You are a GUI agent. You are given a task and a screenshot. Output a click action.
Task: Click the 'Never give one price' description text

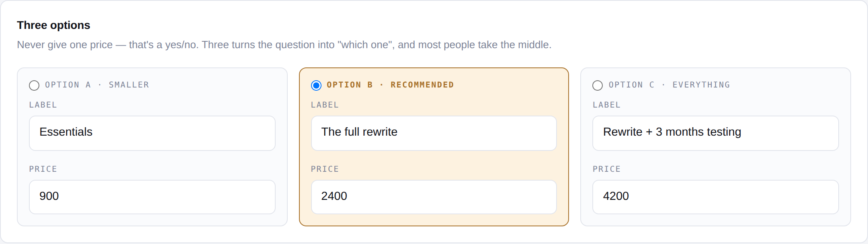pyautogui.click(x=284, y=45)
